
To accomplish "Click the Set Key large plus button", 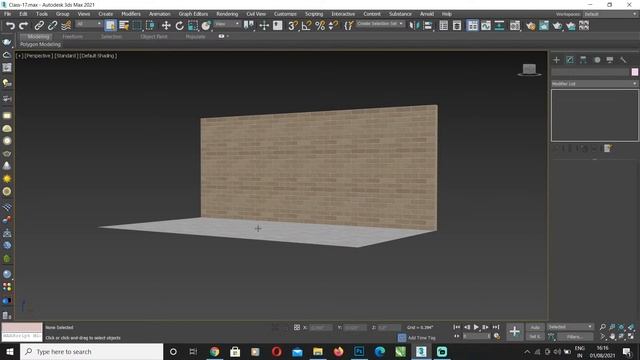I will tap(514, 331).
